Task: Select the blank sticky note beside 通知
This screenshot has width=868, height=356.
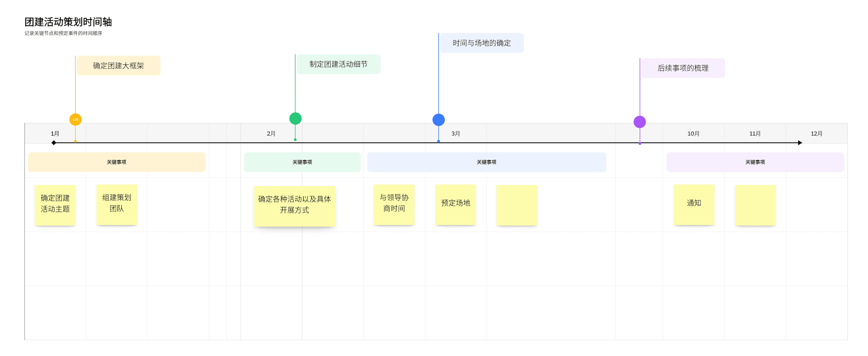Action: coord(755,205)
